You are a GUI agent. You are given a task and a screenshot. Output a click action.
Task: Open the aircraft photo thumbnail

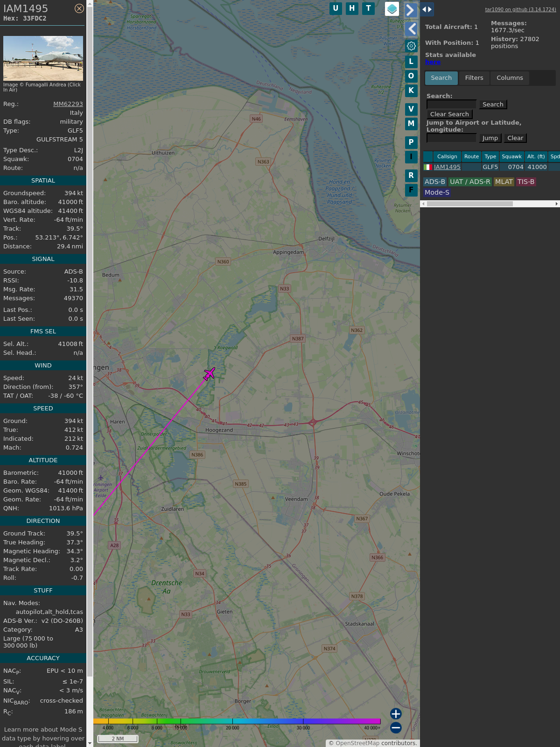coord(43,58)
